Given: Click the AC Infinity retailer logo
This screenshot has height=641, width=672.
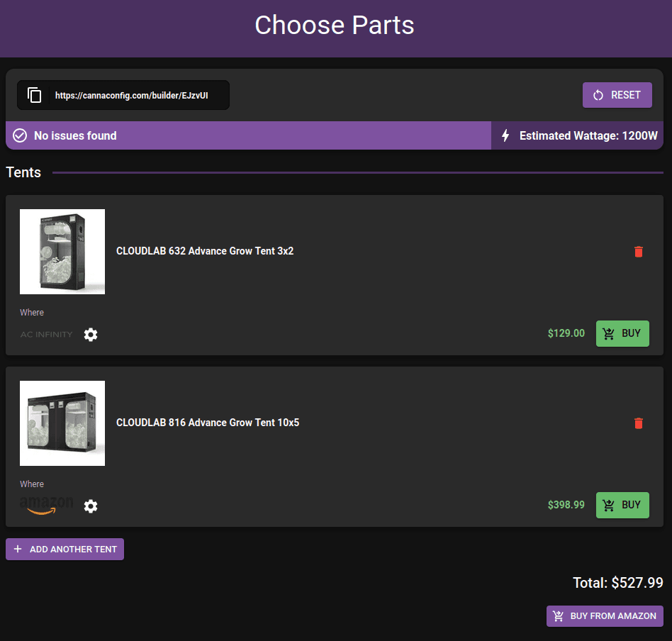Looking at the screenshot, I should point(46,335).
